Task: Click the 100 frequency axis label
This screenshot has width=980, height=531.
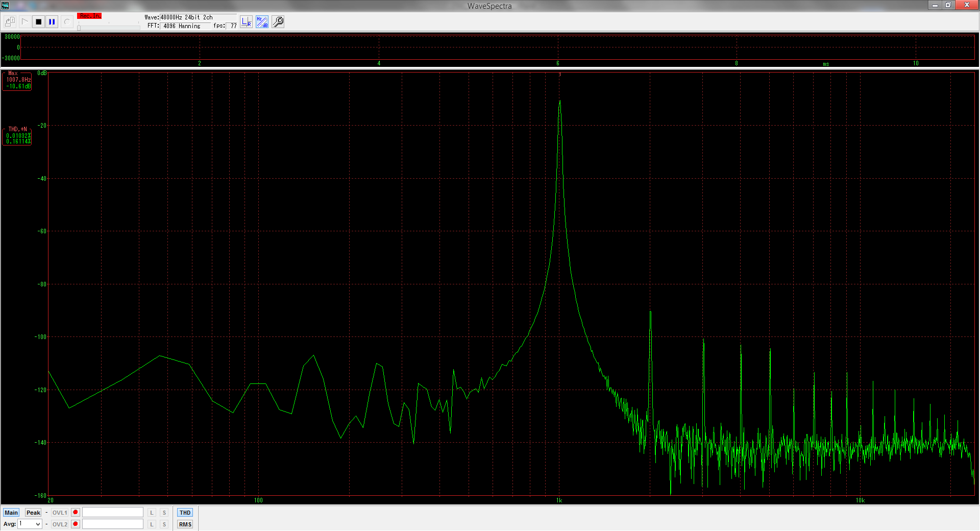Action: (258, 500)
